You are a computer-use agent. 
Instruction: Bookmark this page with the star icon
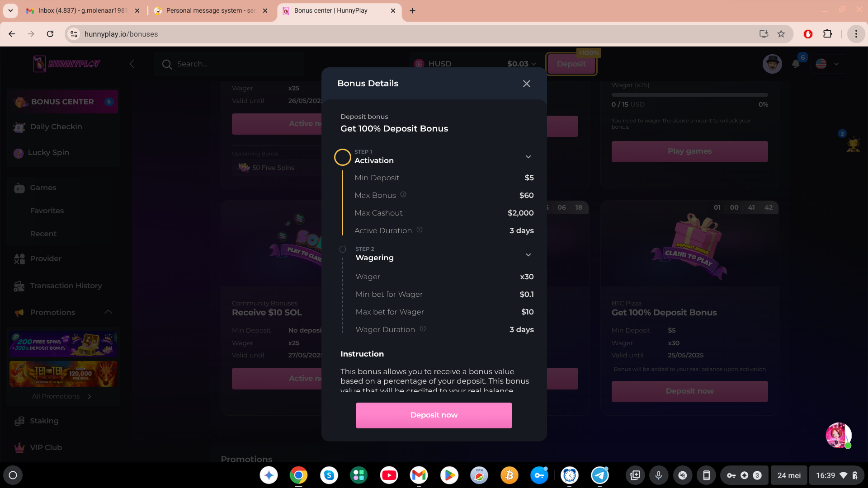pos(781,34)
